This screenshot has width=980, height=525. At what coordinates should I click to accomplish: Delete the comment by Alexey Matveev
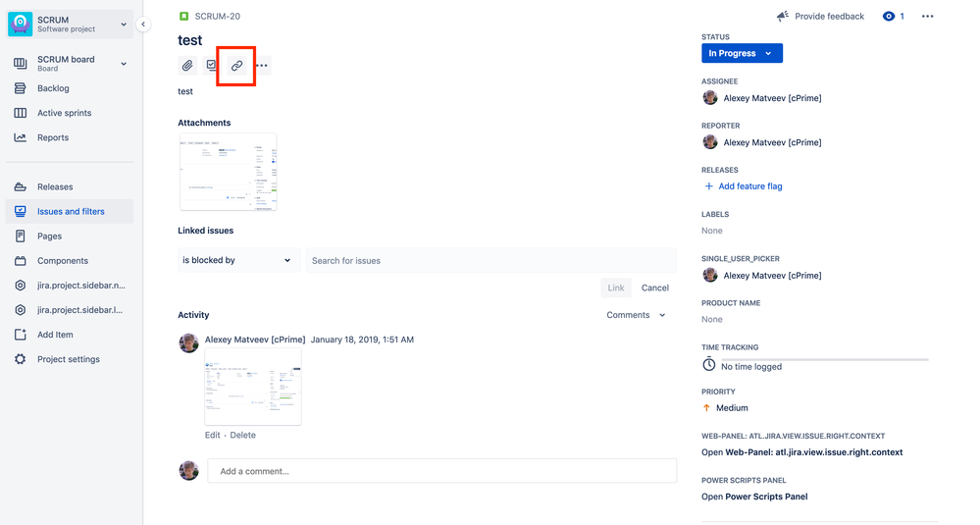tap(242, 435)
